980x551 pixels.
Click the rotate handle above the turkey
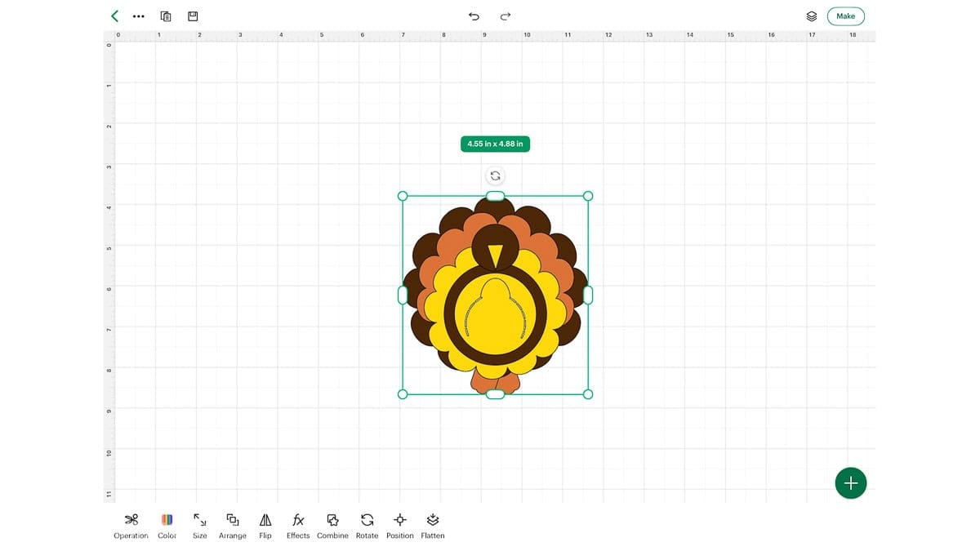point(495,176)
